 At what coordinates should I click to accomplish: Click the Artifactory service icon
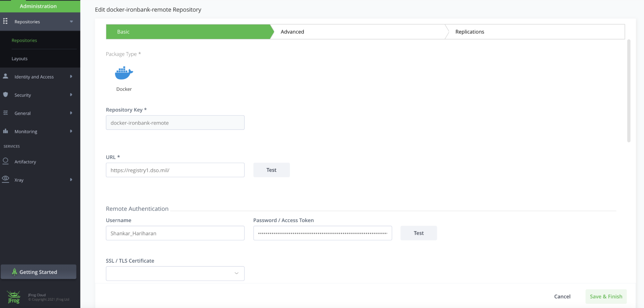pos(5,161)
